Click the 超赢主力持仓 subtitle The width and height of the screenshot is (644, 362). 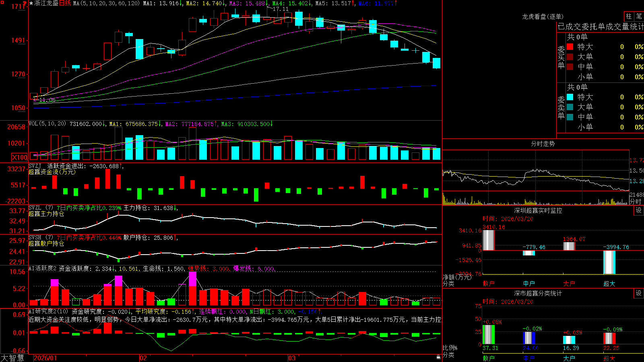click(46, 214)
